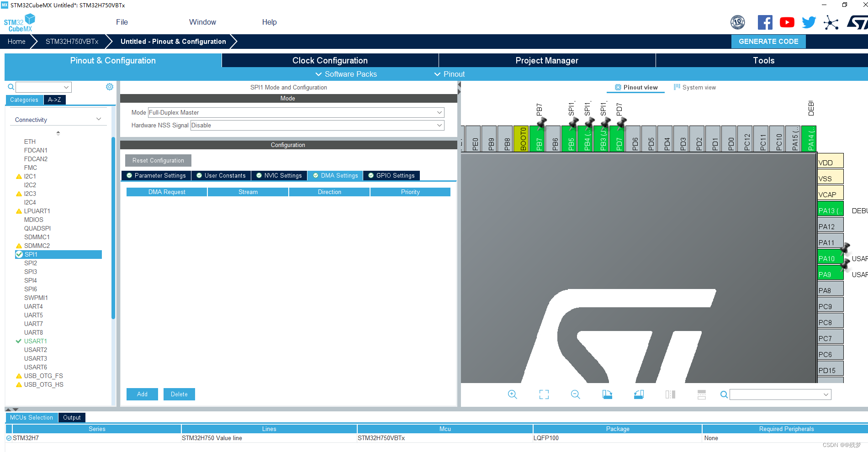Screen dimensions: 868x452
Task: Switch to Clock Configuration tab
Action: [x=330, y=60]
